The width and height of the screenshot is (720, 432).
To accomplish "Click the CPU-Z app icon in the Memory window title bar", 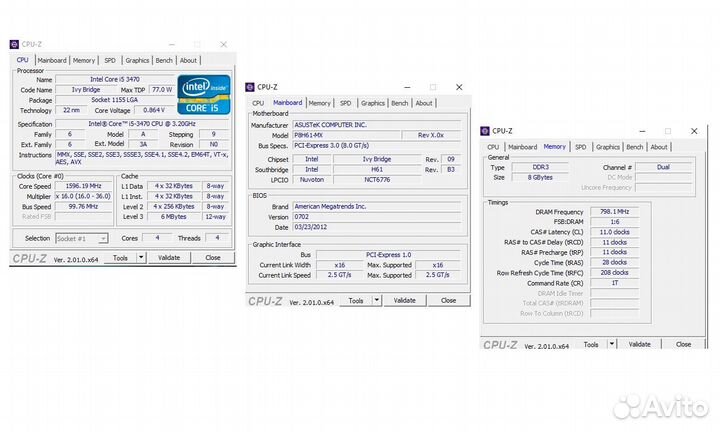I will pos(485,131).
